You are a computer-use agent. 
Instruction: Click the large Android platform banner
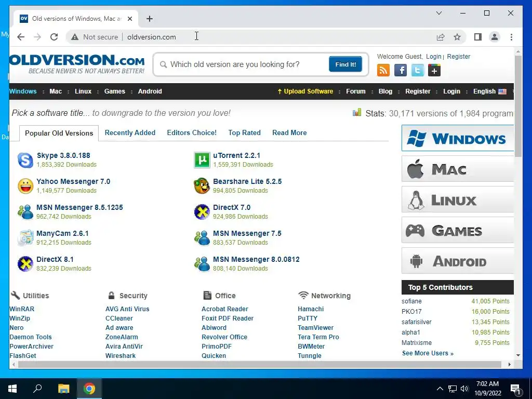458,261
